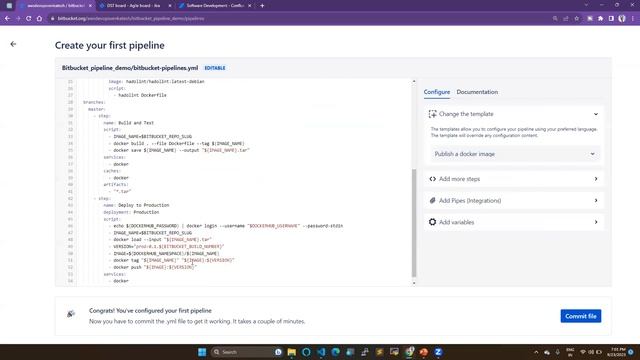Go back using the page back arrow
The height and width of the screenshot is (360, 640).
tap(13, 44)
